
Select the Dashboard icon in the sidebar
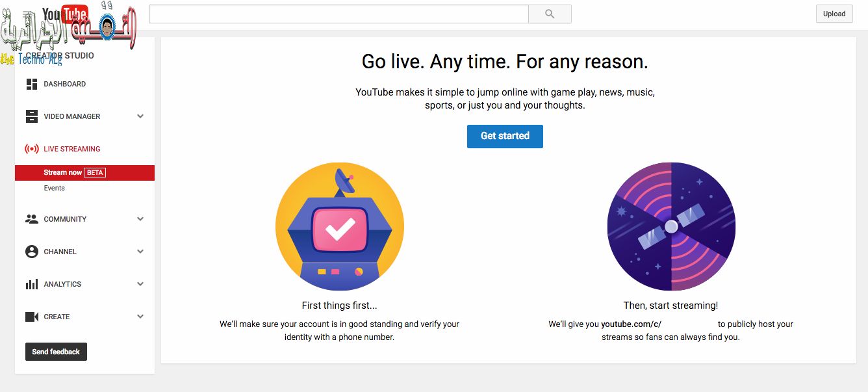tap(31, 83)
